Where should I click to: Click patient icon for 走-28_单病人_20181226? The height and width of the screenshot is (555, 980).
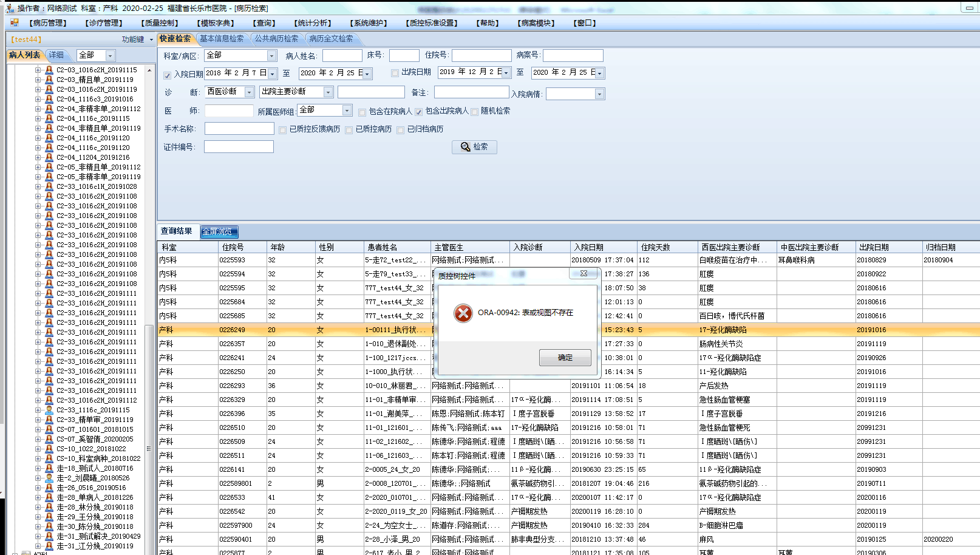coord(49,497)
